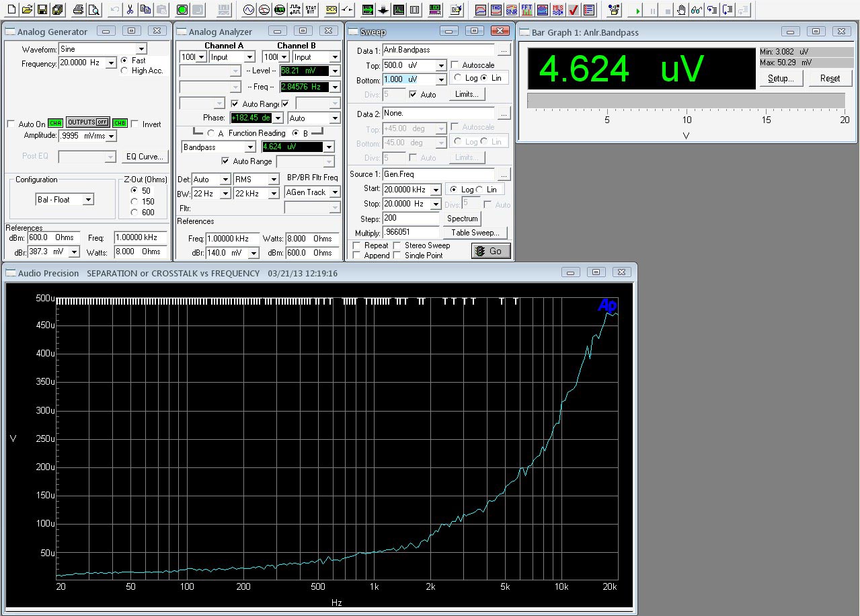Click the STAT BIT toolbar icon
The image size is (860, 616).
pyautogui.click(x=310, y=9)
